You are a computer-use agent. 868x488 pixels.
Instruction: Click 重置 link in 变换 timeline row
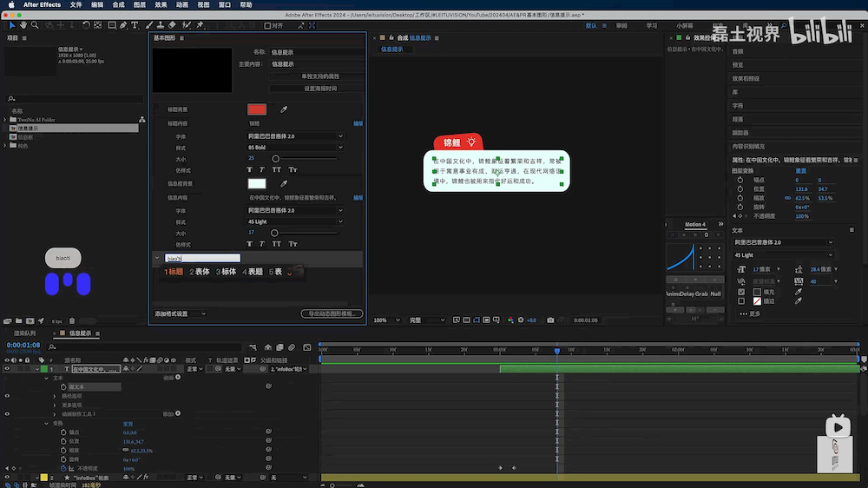pyautogui.click(x=128, y=424)
